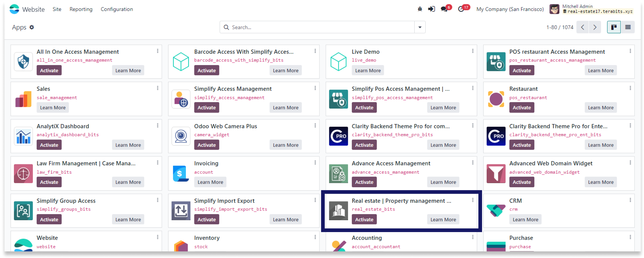
Task: Open kebab menu on POS restaurant Access Management
Action: (630, 51)
